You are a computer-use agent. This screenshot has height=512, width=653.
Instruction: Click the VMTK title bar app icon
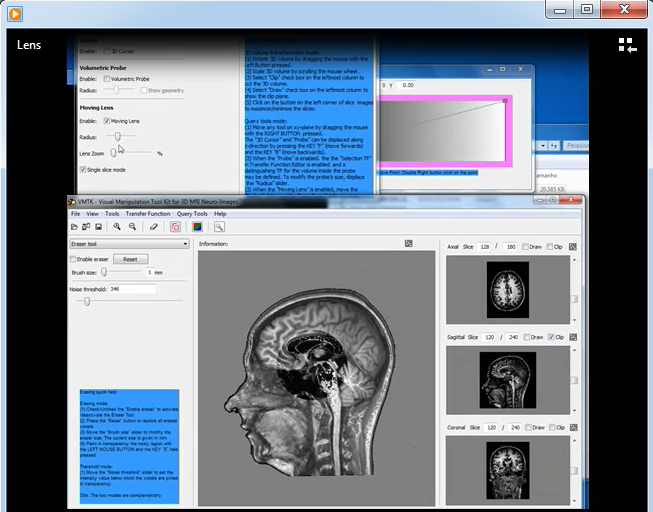(x=72, y=202)
